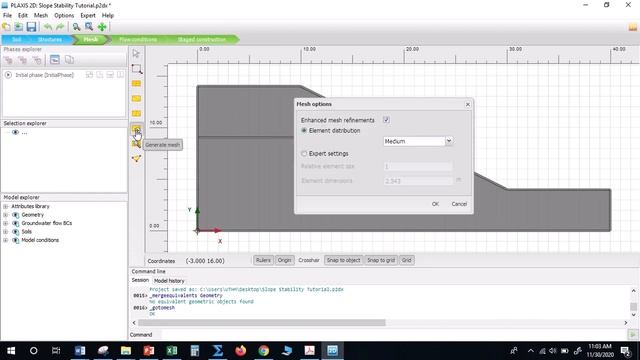This screenshot has width=640, height=360.
Task: Open the Expert menu
Action: pyautogui.click(x=88, y=16)
